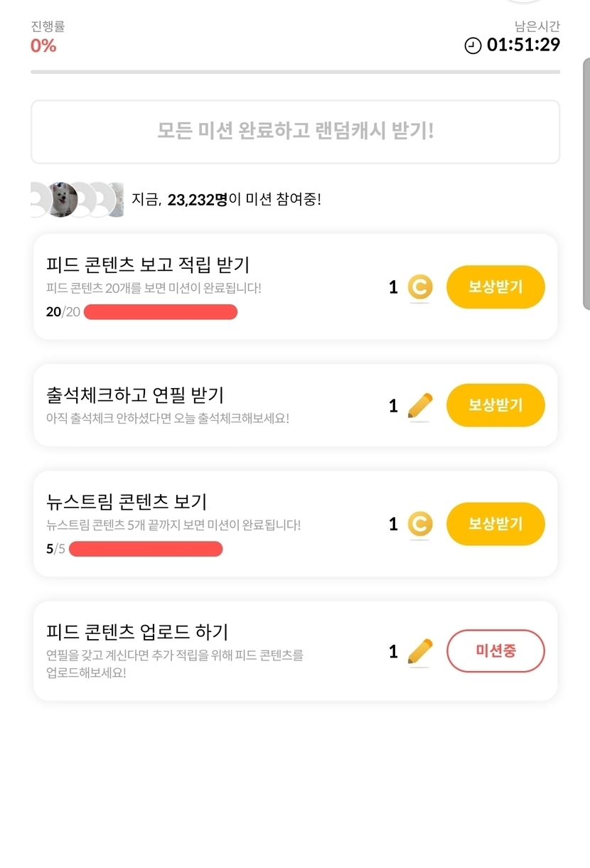Claim reward for 출석체크하고 연필 받기
The image size is (590, 868).
[495, 405]
